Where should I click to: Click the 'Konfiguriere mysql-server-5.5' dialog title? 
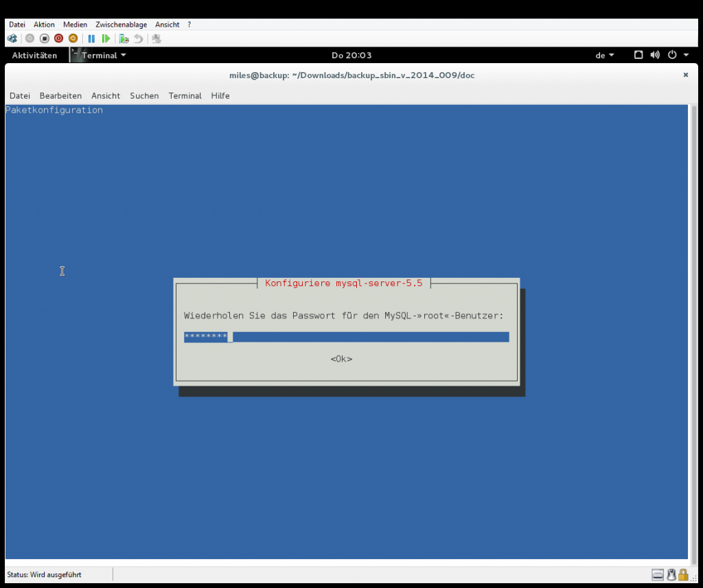coord(343,283)
